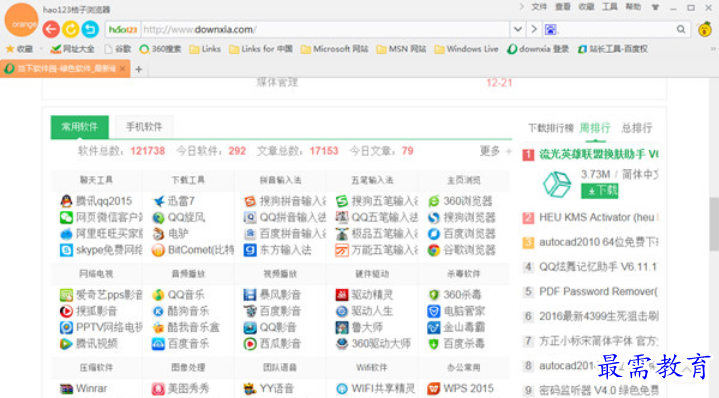Click the 360杀毒 shield icon
Image resolution: width=719 pixels, height=398 pixels.
click(434, 294)
